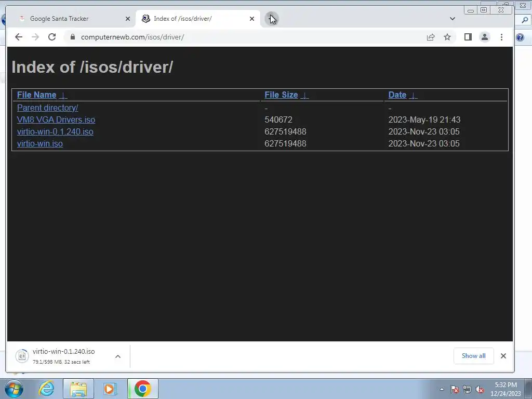Download the virtio-win.iso file
Image resolution: width=532 pixels, height=399 pixels.
pos(39,143)
